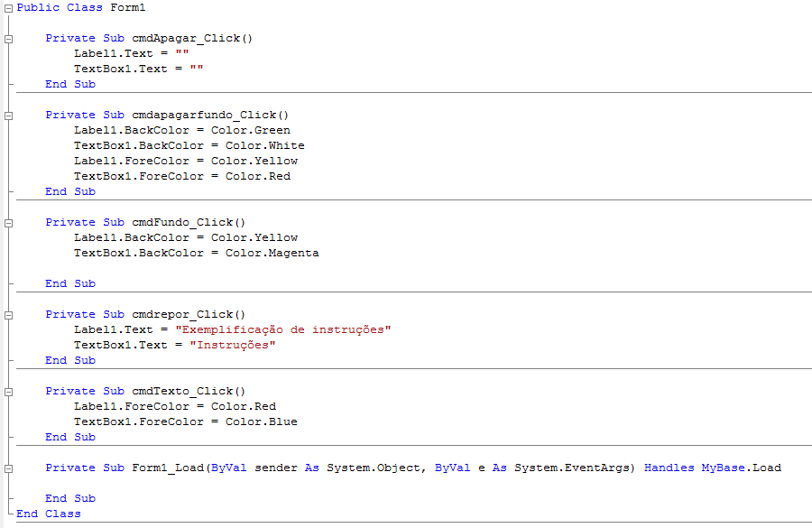Collapse the cmdFundo_Click sub

point(8,223)
